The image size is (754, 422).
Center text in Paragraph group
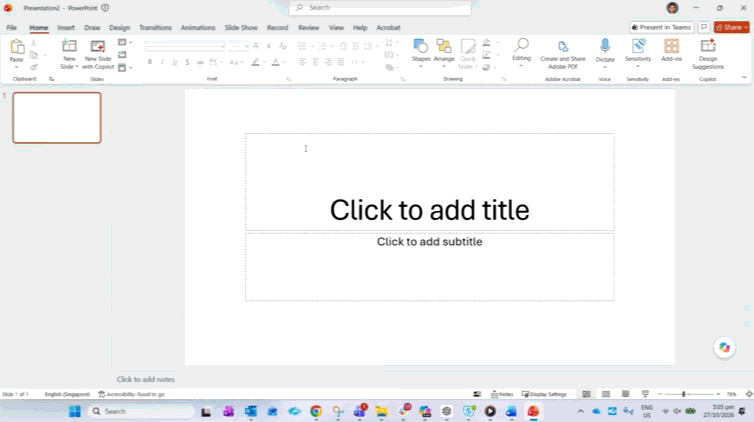coord(315,62)
